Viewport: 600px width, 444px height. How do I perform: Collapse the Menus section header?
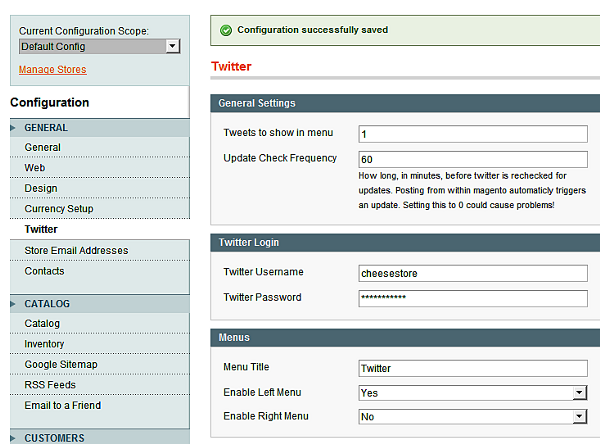tap(405, 338)
